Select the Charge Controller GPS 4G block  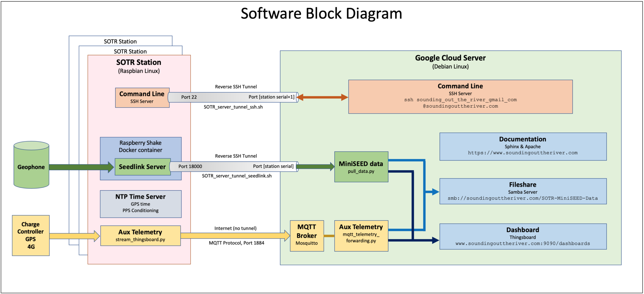point(31,235)
